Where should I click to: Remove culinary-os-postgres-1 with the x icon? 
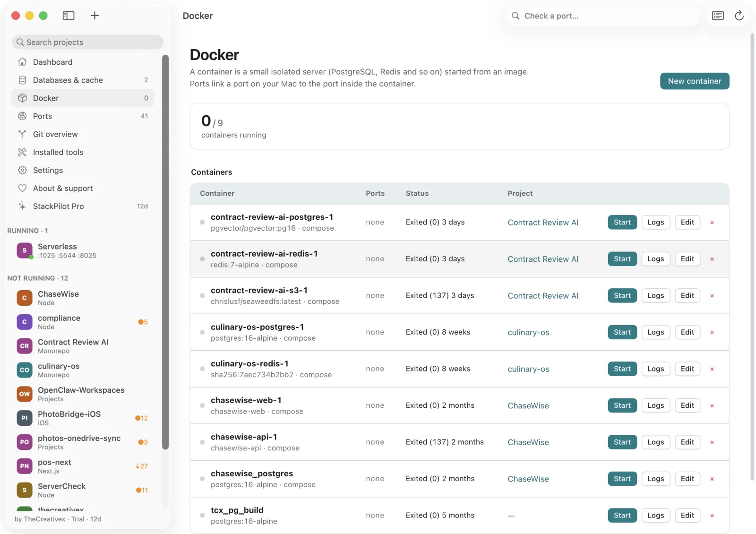712,332
